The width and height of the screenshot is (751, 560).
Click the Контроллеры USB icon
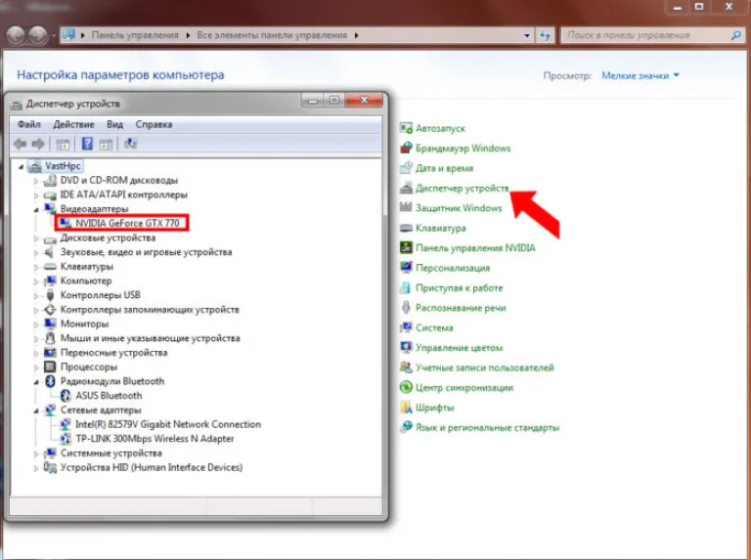click(x=50, y=295)
